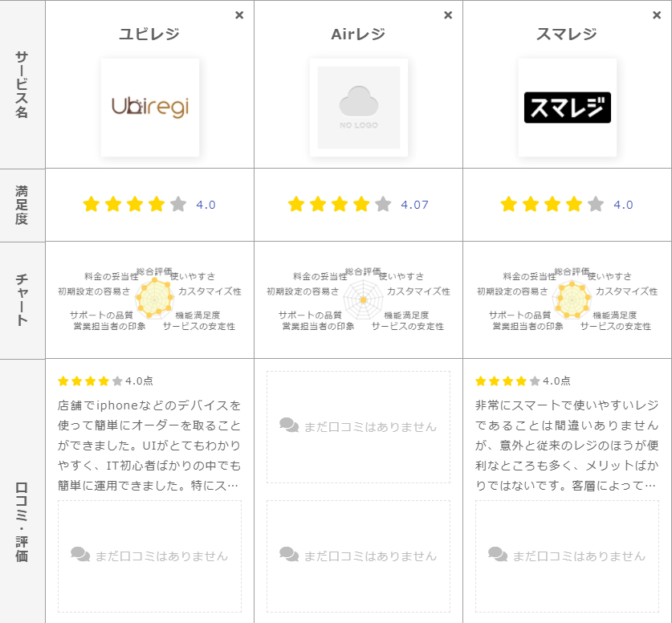Remove ユビレジ column with X icon
The height and width of the screenshot is (623, 672).
click(239, 15)
